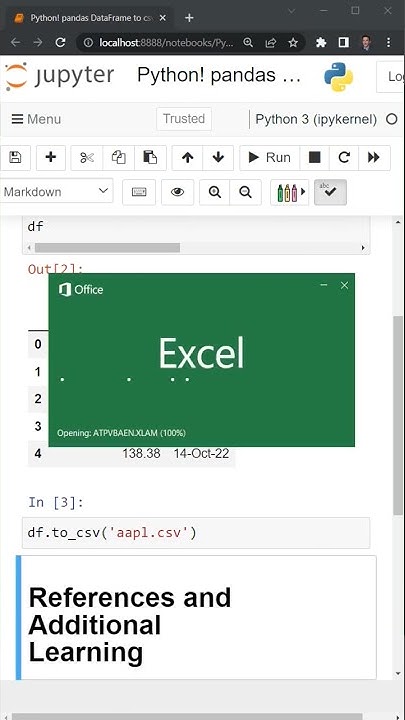Image resolution: width=405 pixels, height=720 pixels.
Task: Interrupt the kernel with stop icon
Action: [x=315, y=158]
